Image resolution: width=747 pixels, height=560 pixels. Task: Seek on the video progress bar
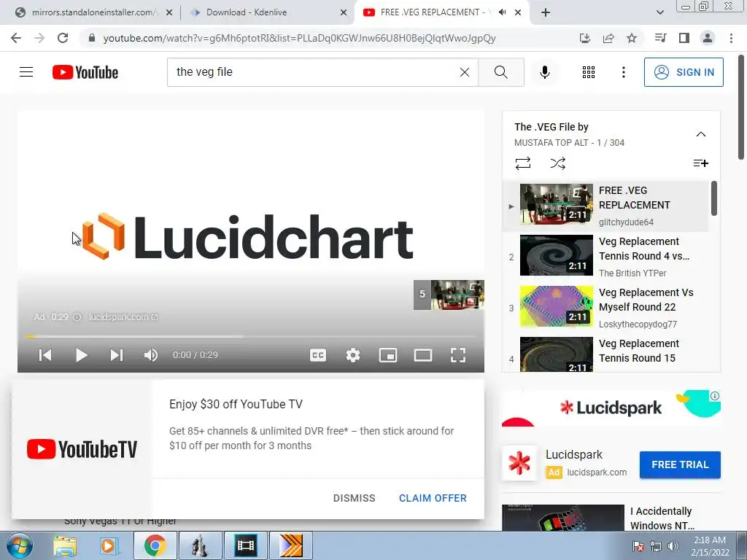[251, 336]
